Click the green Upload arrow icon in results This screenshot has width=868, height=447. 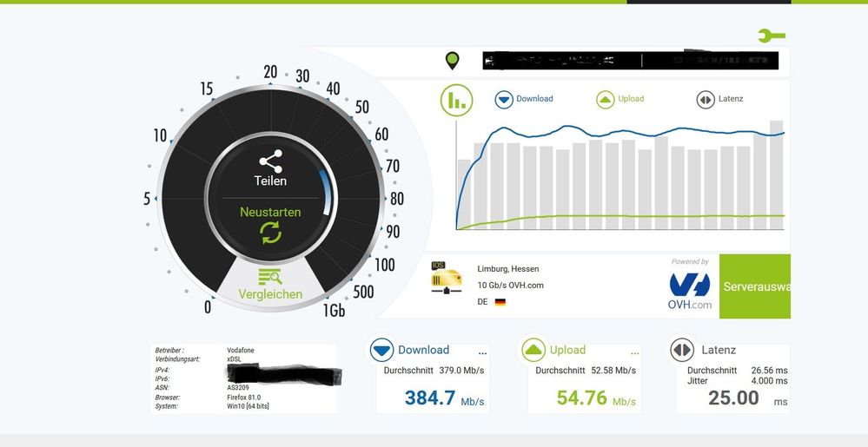[x=533, y=350]
